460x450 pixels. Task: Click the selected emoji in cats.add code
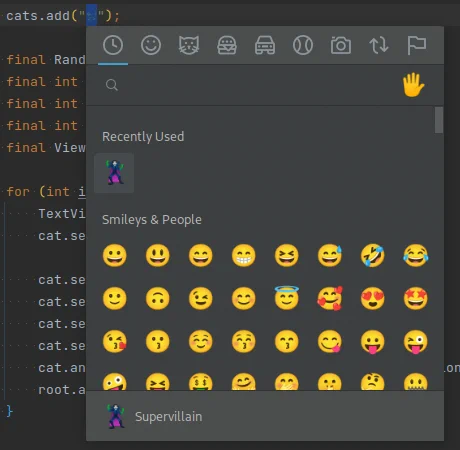(91, 15)
